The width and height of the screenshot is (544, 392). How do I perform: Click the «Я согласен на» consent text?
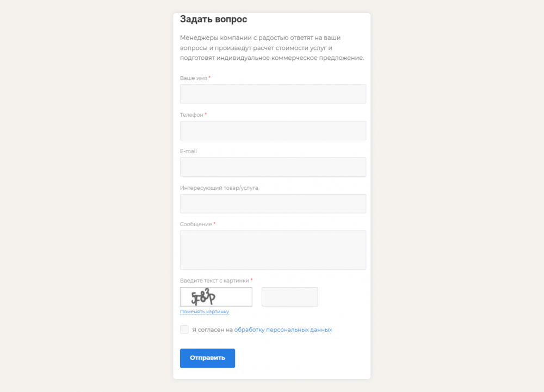(x=212, y=329)
